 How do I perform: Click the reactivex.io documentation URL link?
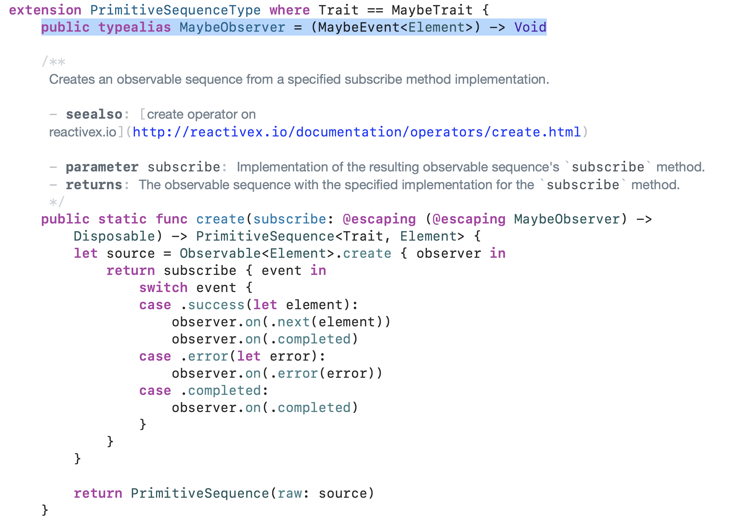(356, 132)
